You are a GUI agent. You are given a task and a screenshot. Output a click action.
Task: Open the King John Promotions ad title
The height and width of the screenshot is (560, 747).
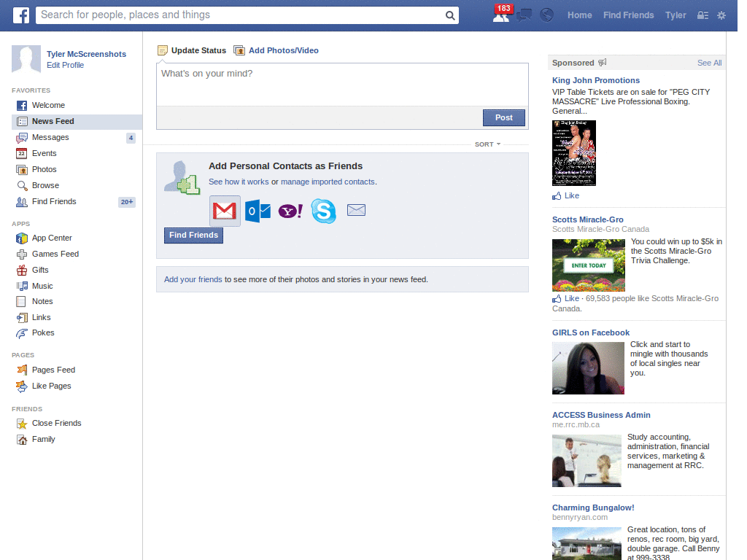tap(595, 80)
